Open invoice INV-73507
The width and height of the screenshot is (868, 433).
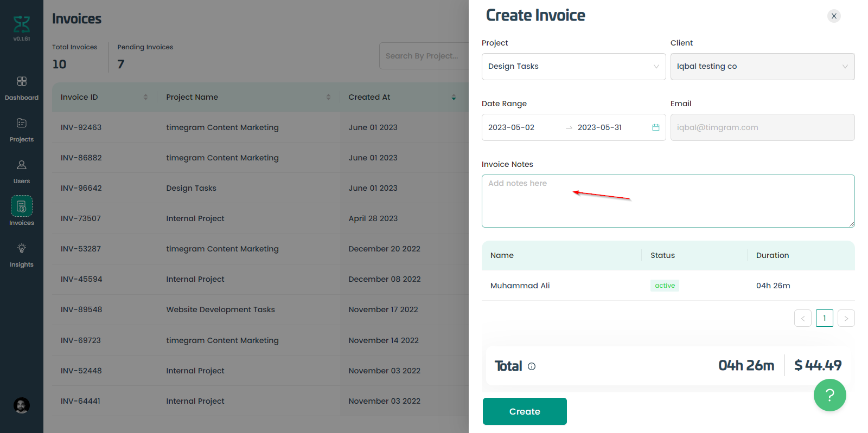coord(80,218)
